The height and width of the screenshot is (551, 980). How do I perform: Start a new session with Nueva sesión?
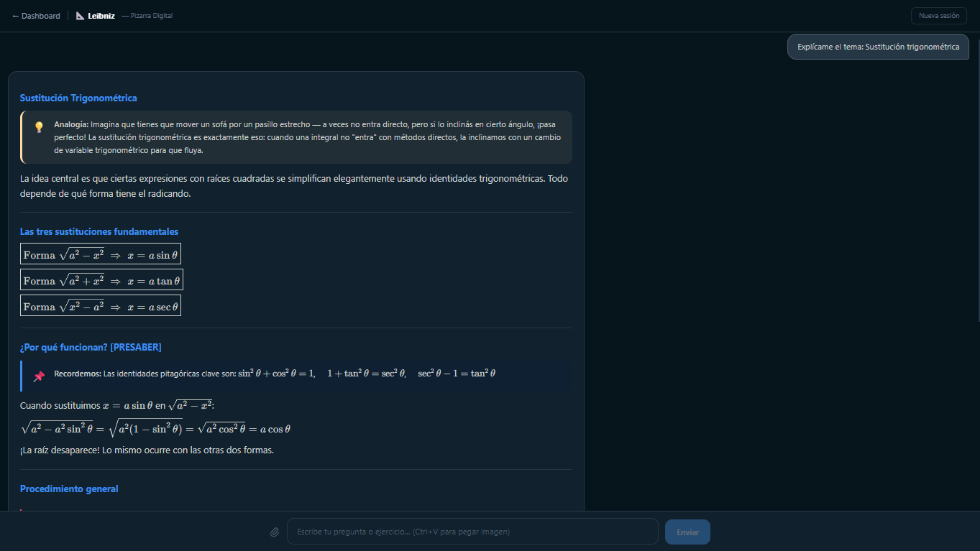pyautogui.click(x=938, y=16)
